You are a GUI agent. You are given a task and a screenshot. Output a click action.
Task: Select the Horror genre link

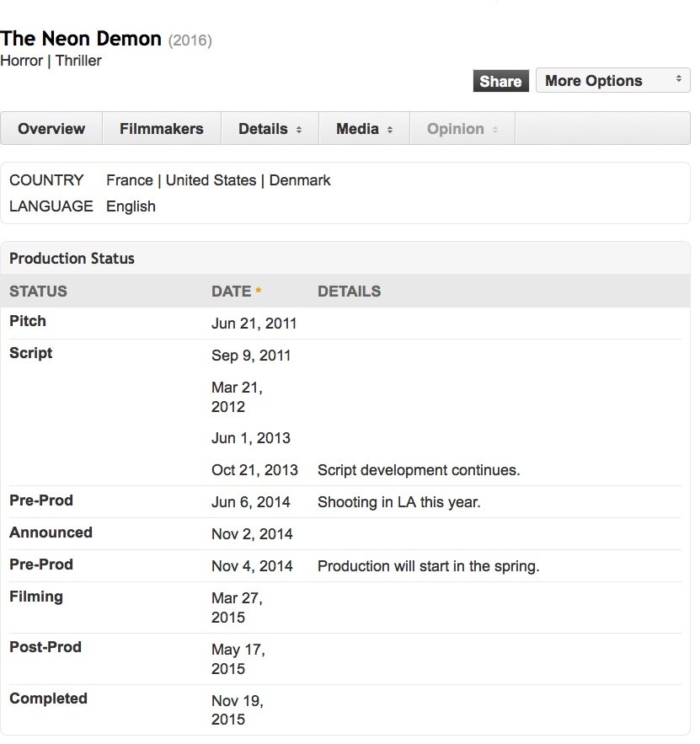23,61
